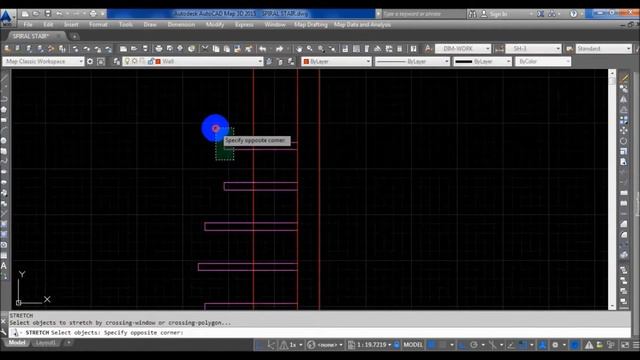Click the Redo arrow icon

click(x=279, y=49)
